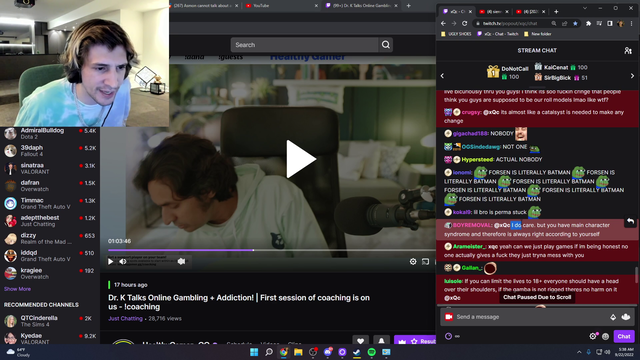Open sinatraa channel in sidebar
Viewport: 640px width, 360px height.
point(50,168)
